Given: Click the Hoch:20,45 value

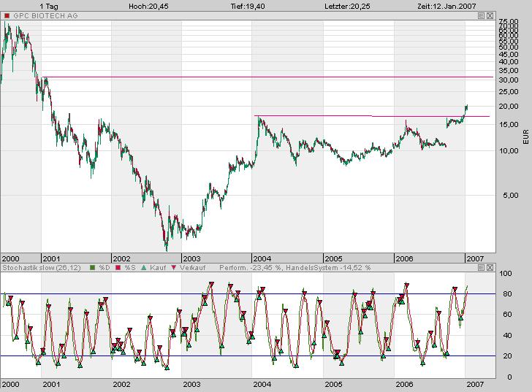Looking at the screenshot, I should click(148, 6).
